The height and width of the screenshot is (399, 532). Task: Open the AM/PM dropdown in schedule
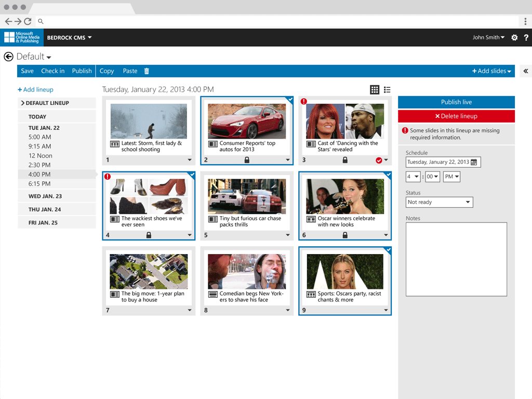(451, 177)
